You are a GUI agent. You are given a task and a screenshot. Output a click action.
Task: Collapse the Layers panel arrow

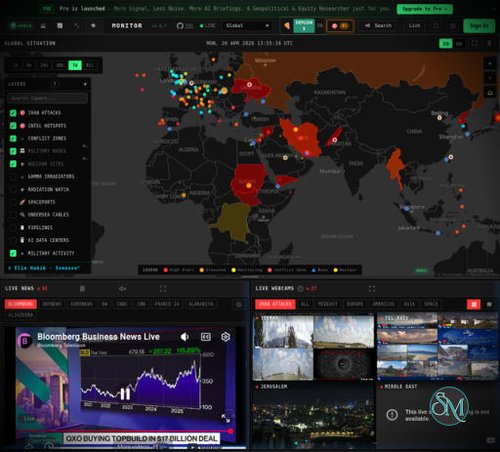tap(85, 84)
